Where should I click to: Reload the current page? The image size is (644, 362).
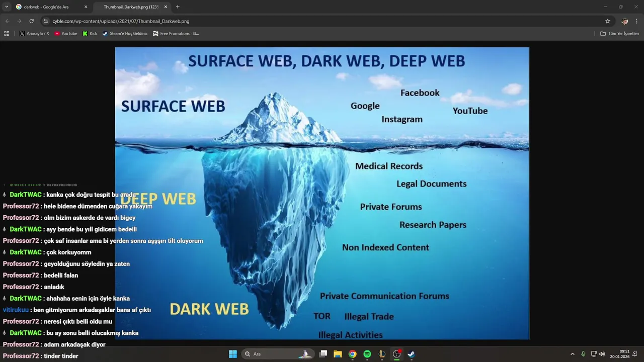tap(31, 21)
